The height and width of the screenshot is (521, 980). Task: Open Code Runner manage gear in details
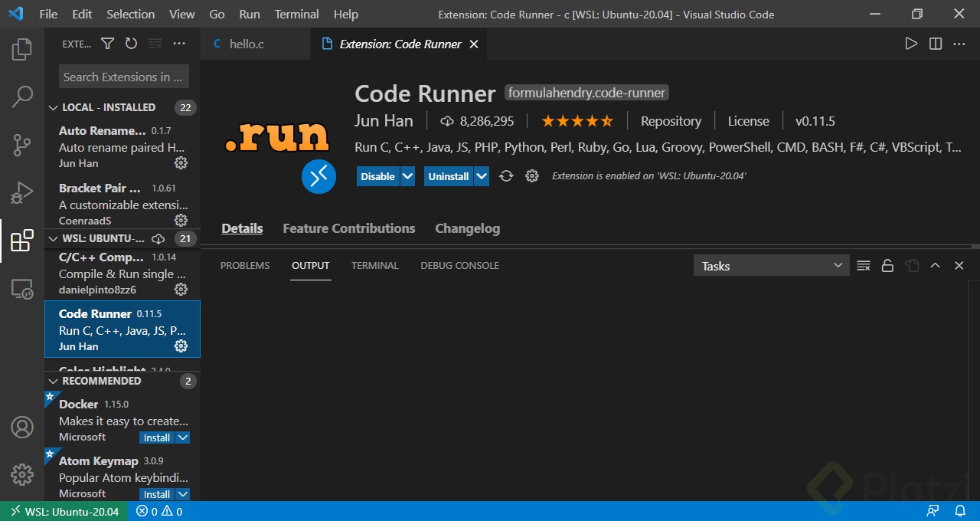532,176
